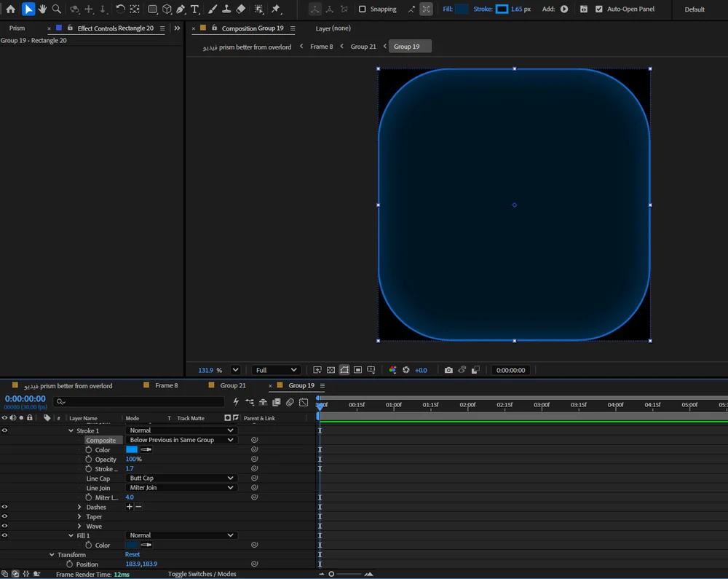Viewport: 728px width, 579px height.
Task: Switch to the Prism panel tab
Action: tap(17, 28)
